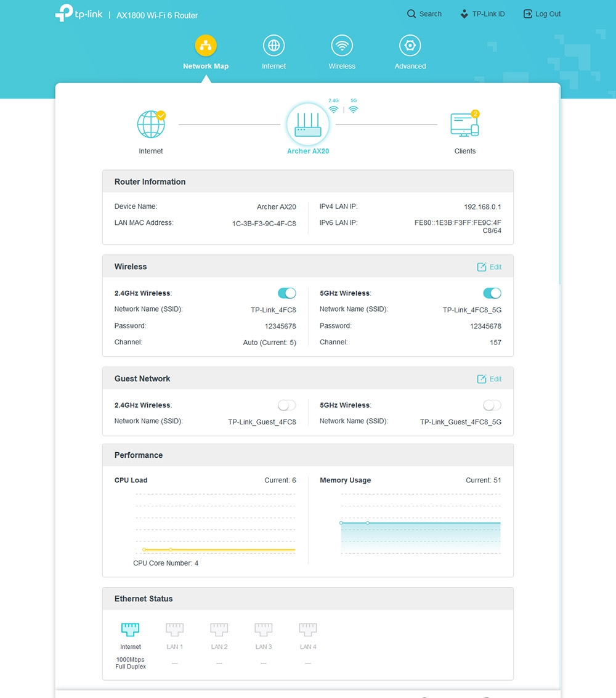Click the LAN 3 port icon
The width and height of the screenshot is (616, 698).
click(x=264, y=630)
